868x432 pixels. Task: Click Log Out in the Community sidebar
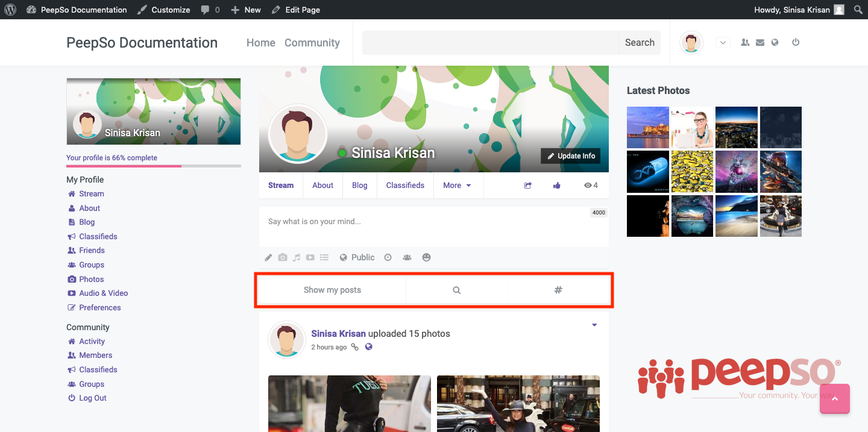pos(93,398)
